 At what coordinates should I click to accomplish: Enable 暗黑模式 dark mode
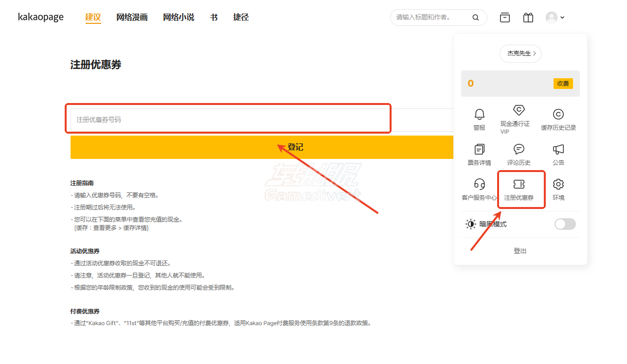[x=565, y=224]
